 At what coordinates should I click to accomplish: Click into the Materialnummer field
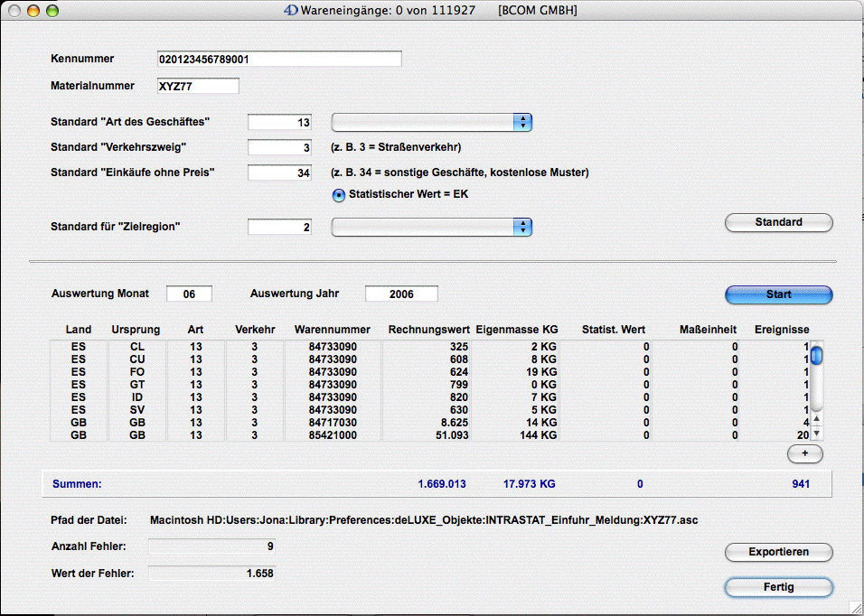[197, 87]
